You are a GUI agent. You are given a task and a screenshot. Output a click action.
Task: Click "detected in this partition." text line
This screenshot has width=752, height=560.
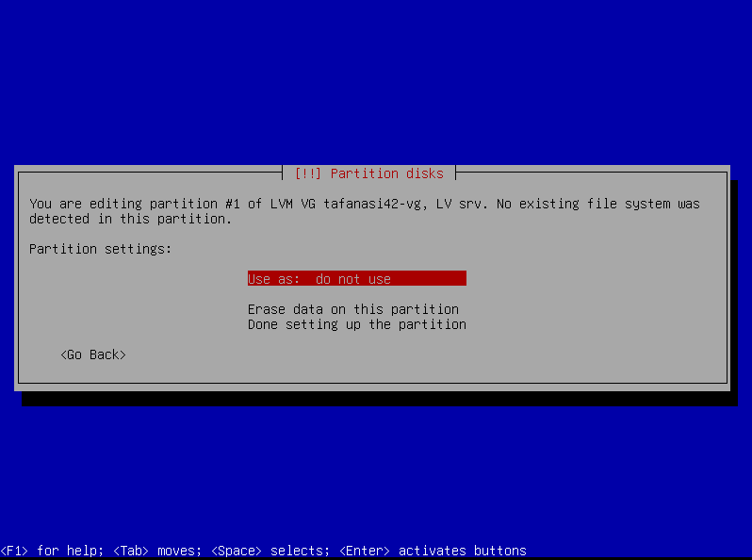click(130, 219)
